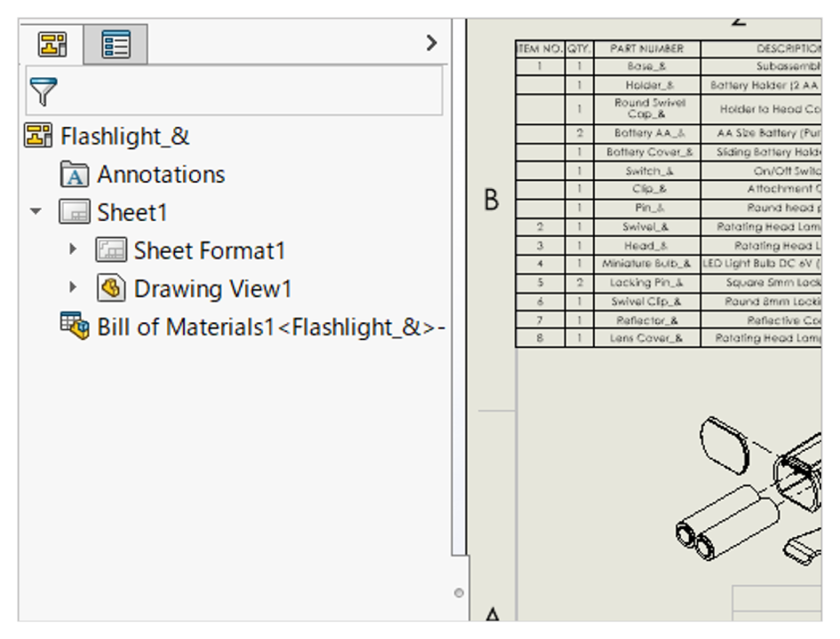Focus the feature tree filter text field

(x=249, y=91)
